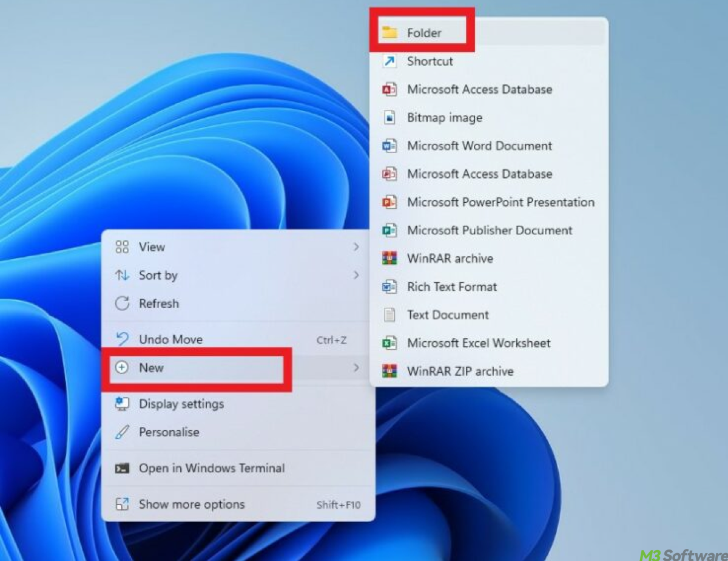This screenshot has width=728, height=561.
Task: Click the Refresh circular arrow icon
Action: [x=123, y=304]
